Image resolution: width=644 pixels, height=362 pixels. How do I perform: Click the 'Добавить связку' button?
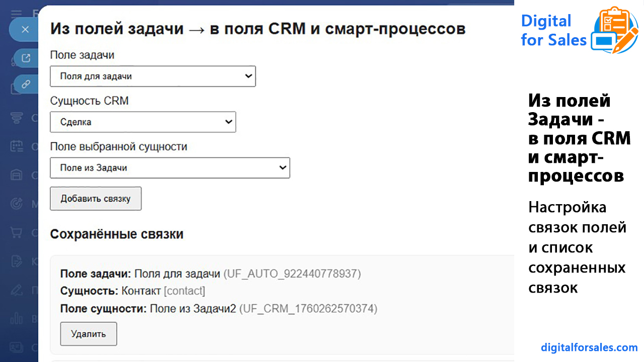pyautogui.click(x=96, y=199)
